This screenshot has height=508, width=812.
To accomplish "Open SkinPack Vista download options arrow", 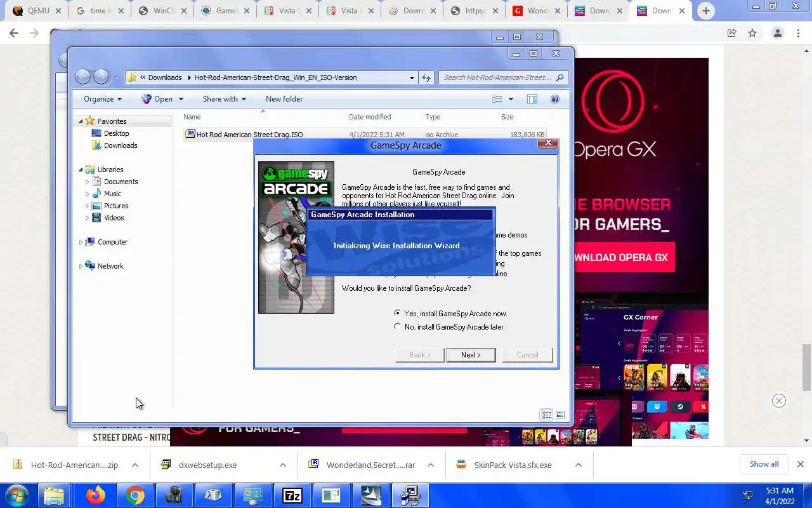I will 579,465.
